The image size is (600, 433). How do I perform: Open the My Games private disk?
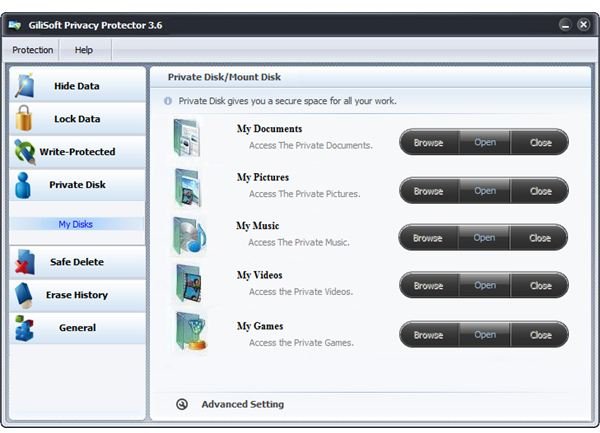pos(485,335)
